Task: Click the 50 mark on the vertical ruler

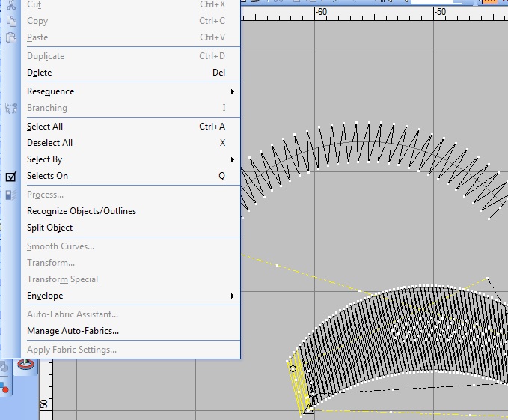Action: [x=43, y=404]
